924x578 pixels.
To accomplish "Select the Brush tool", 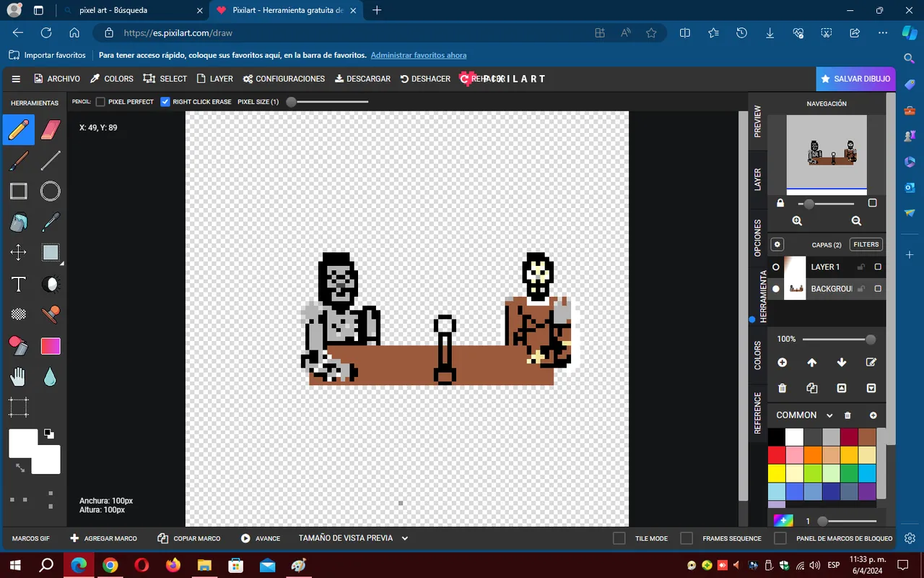I will point(19,160).
